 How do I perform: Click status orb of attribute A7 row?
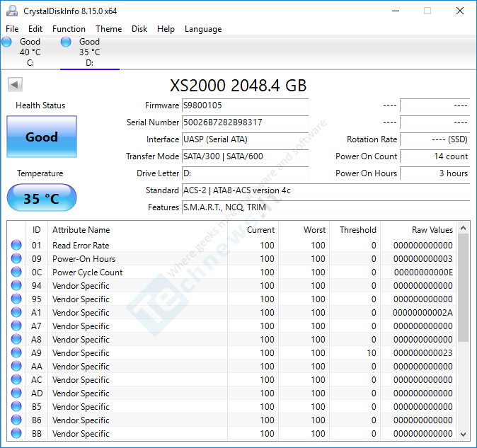click(16, 326)
